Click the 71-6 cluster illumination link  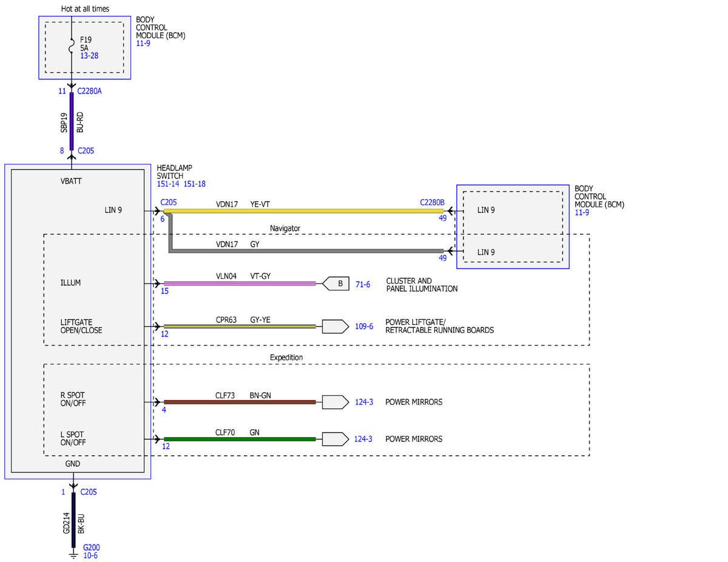[x=363, y=284]
